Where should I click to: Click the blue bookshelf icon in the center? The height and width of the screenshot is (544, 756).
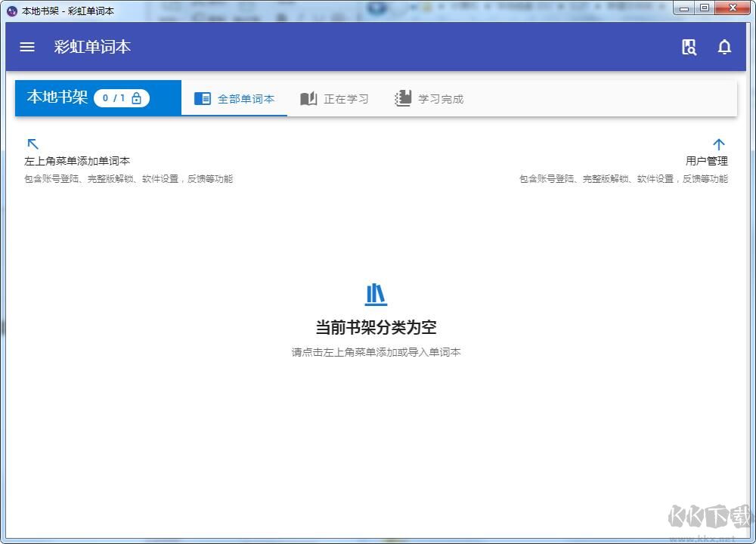(x=376, y=294)
